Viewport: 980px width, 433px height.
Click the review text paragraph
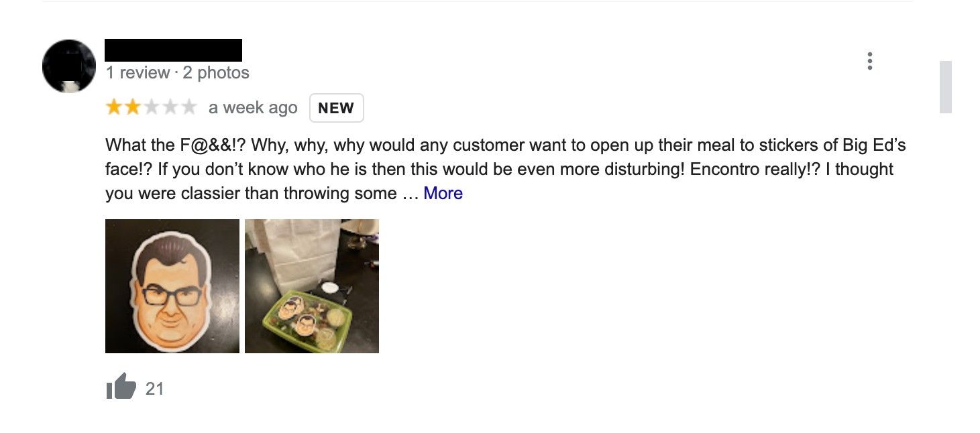click(x=470, y=168)
